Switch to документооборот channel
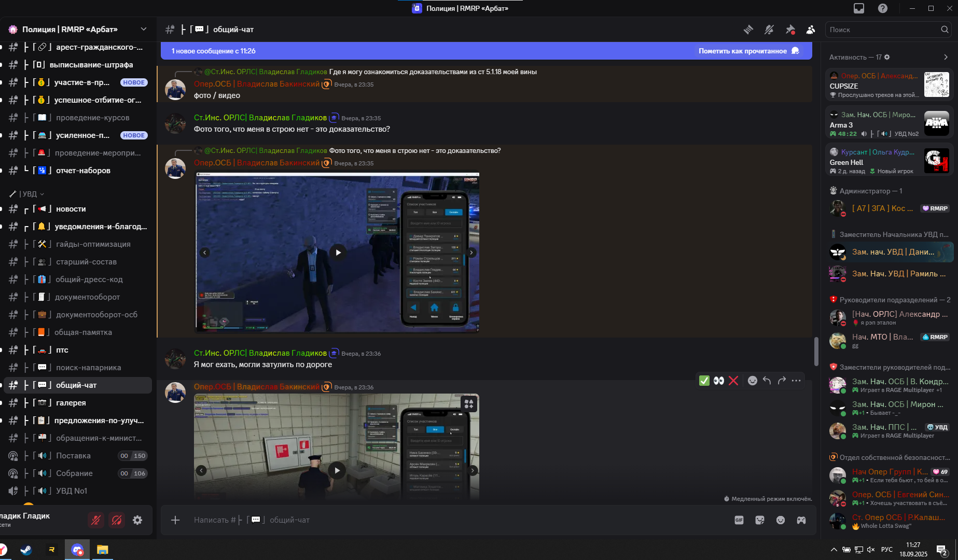Image resolution: width=958 pixels, height=560 pixels. [x=78, y=297]
